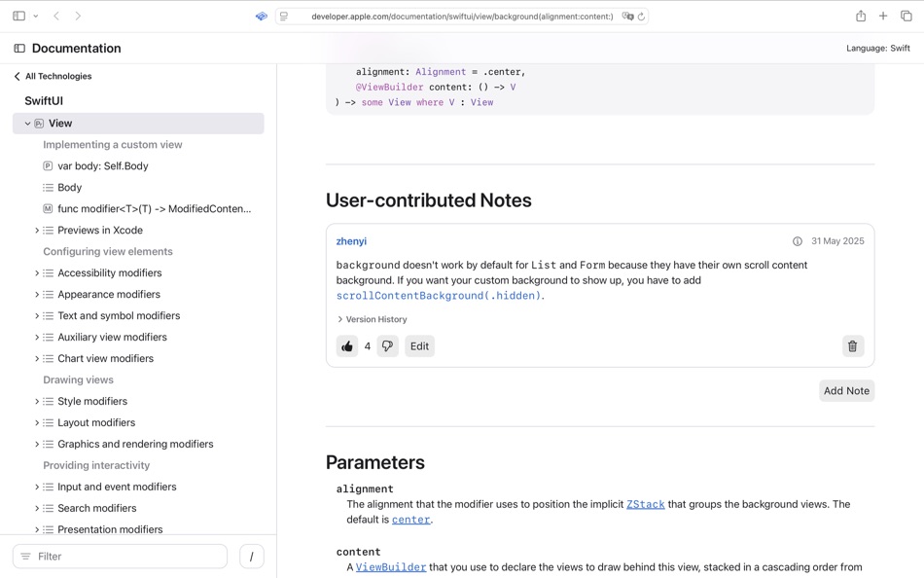Go back to previous page
This screenshot has height=578, width=924.
point(56,16)
